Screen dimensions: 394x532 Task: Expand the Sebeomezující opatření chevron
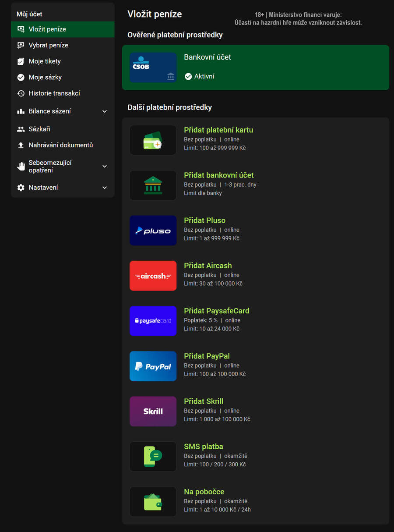pos(105,167)
